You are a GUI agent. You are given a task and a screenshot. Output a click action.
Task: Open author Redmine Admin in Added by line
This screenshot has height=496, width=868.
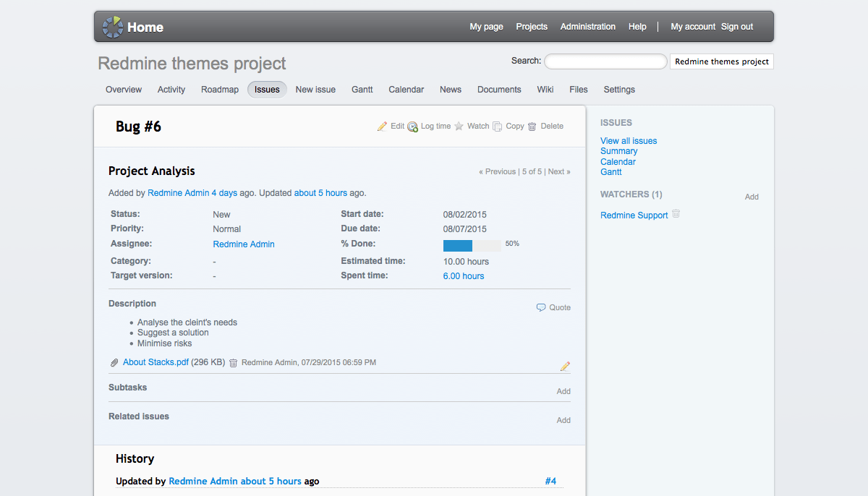[x=178, y=193]
